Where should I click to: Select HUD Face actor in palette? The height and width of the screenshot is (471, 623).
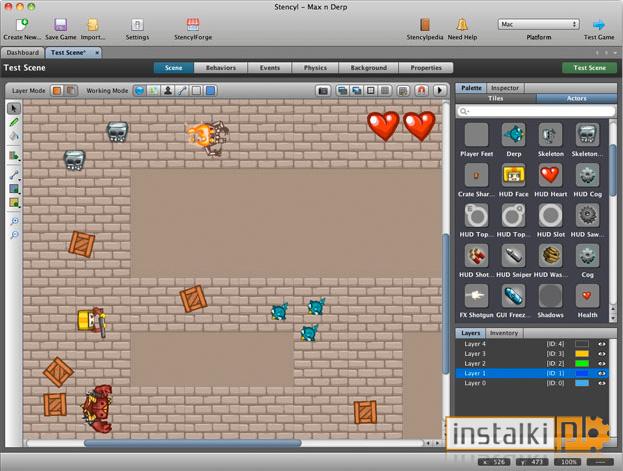513,175
